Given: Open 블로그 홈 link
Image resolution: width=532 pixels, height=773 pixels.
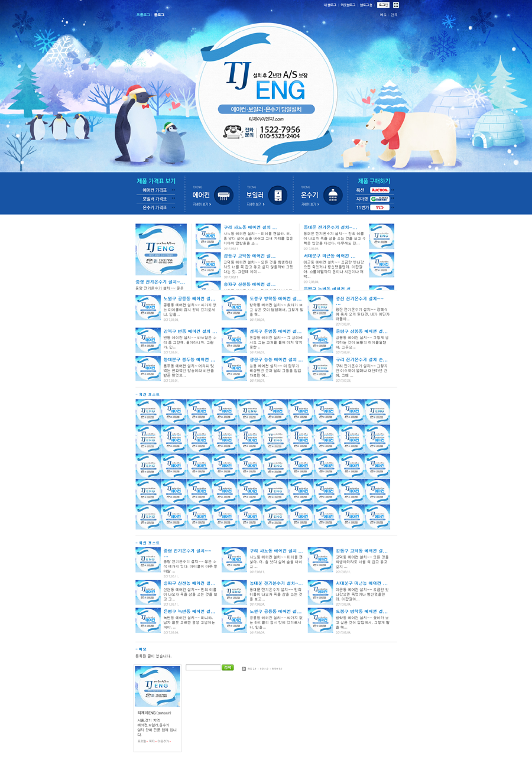Looking at the screenshot, I should coord(366,5).
